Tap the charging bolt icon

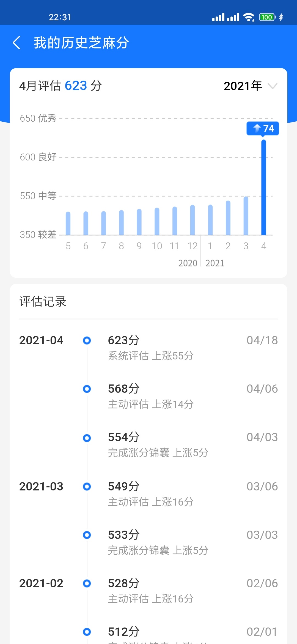(x=281, y=17)
